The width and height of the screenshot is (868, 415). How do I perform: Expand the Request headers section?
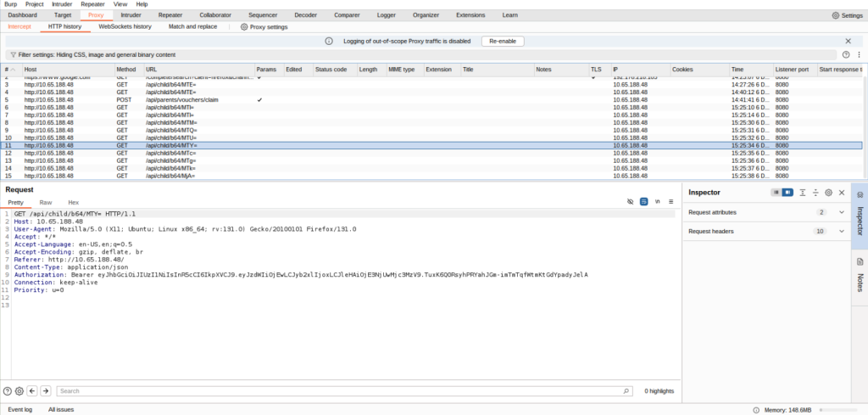pos(842,231)
